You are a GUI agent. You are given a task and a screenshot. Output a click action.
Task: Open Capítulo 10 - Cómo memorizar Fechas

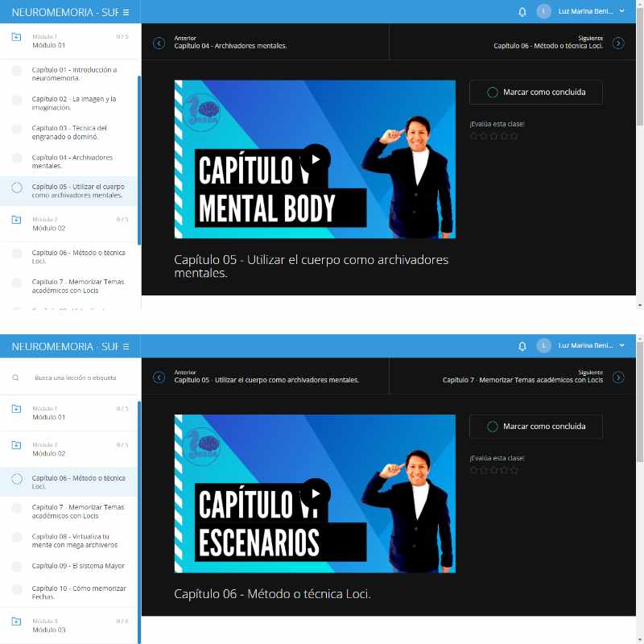pos(79,592)
